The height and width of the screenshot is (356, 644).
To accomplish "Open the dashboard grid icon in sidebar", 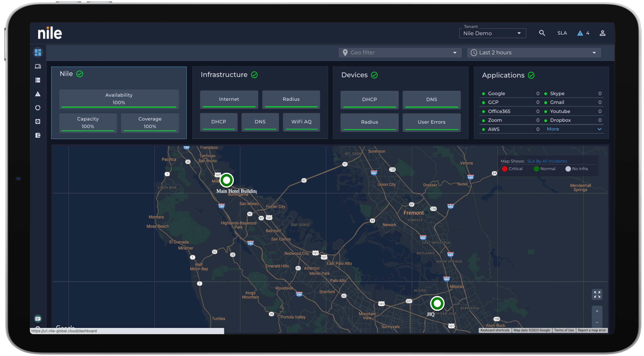I will pyautogui.click(x=38, y=52).
